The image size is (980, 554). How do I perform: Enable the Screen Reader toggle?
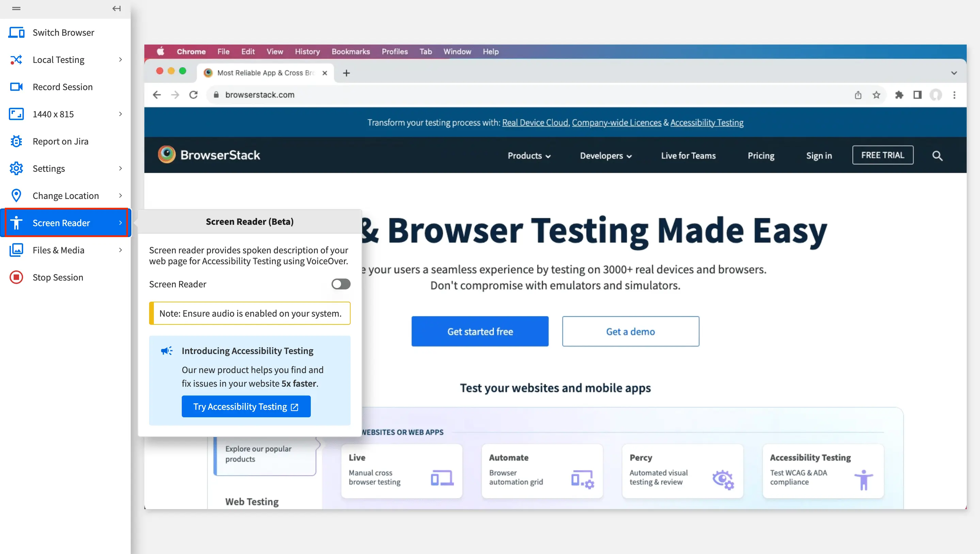pos(340,284)
